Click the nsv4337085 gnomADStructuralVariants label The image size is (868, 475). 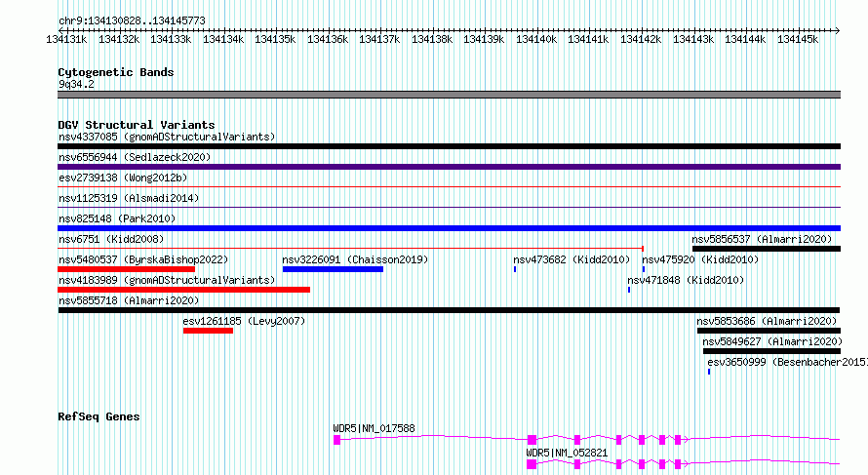click(167, 137)
